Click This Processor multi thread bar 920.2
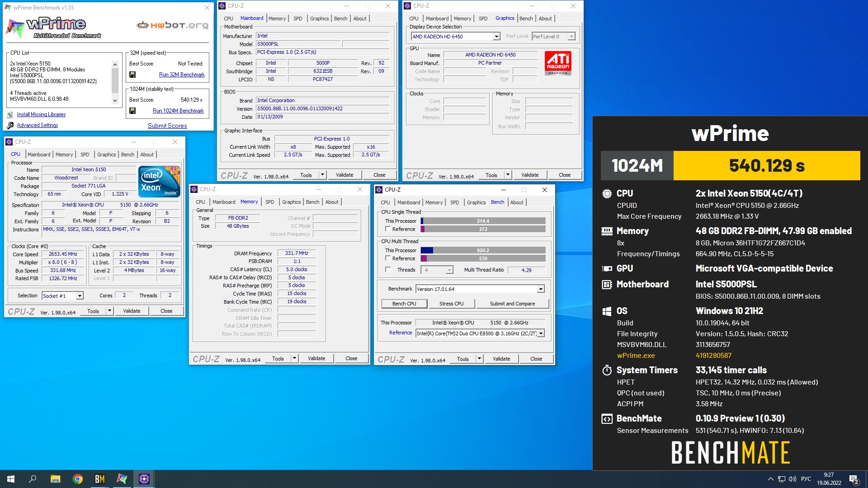868x488 pixels. [483, 250]
